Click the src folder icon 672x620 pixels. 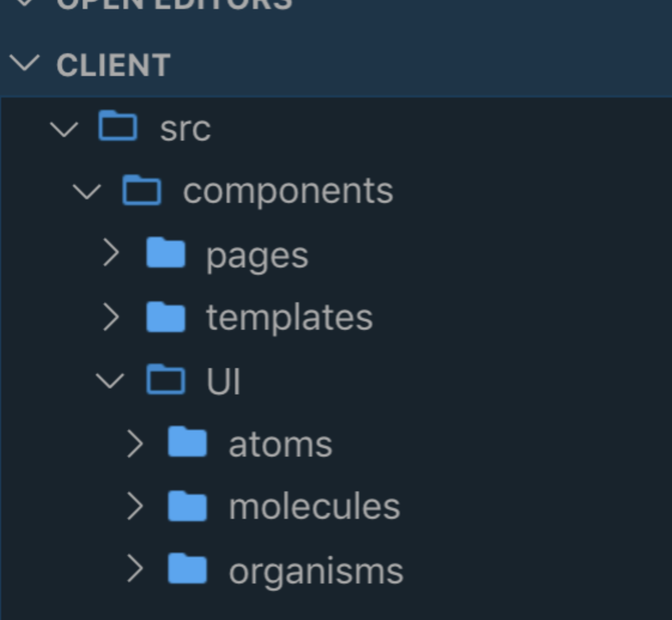(x=118, y=126)
